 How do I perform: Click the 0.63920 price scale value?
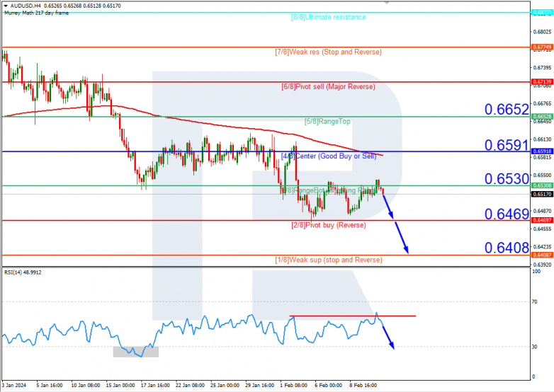click(x=543, y=265)
